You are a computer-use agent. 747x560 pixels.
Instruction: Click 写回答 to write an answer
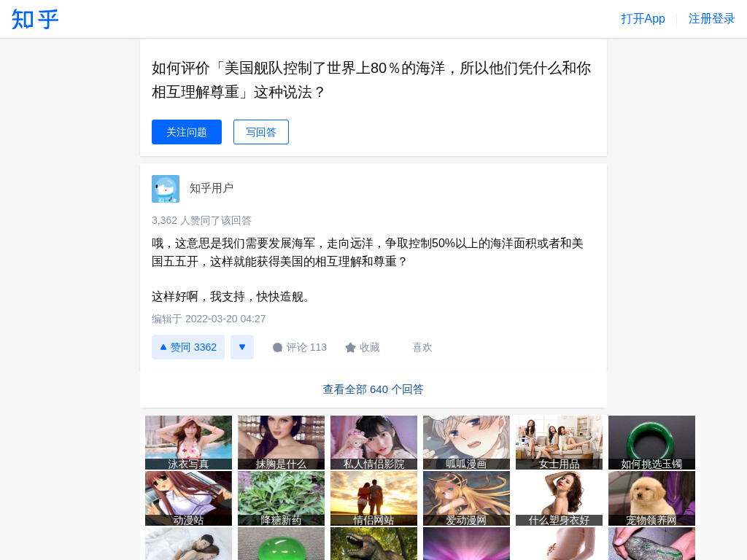tap(261, 132)
